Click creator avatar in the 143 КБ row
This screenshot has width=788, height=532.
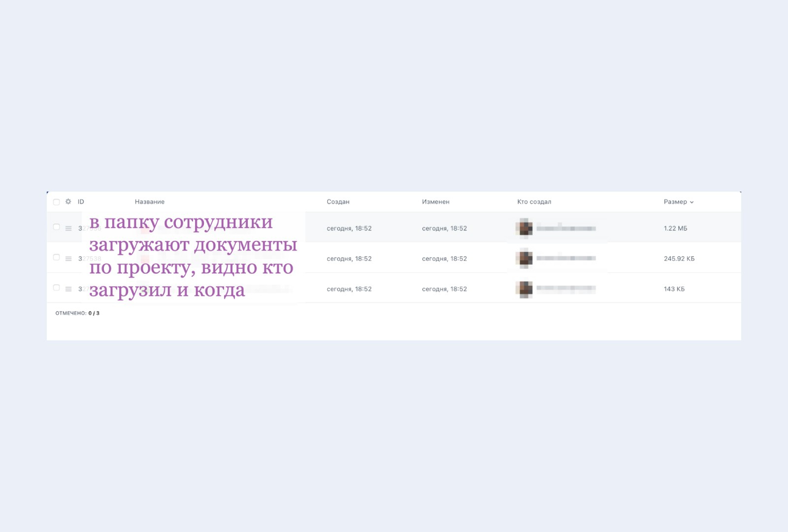click(x=525, y=289)
